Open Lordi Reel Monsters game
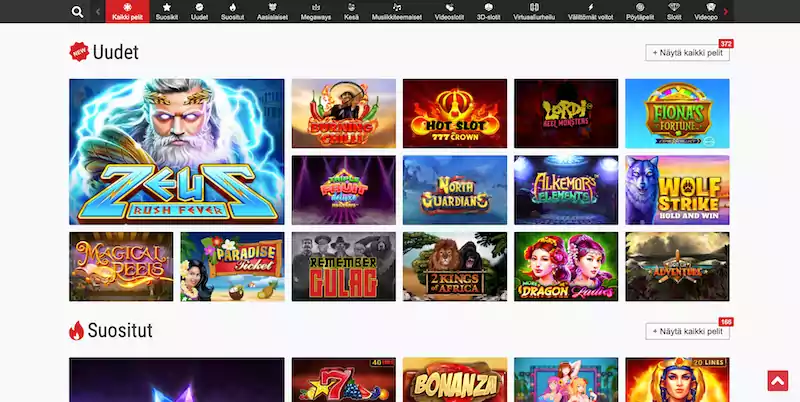The image size is (800, 402). click(x=566, y=113)
